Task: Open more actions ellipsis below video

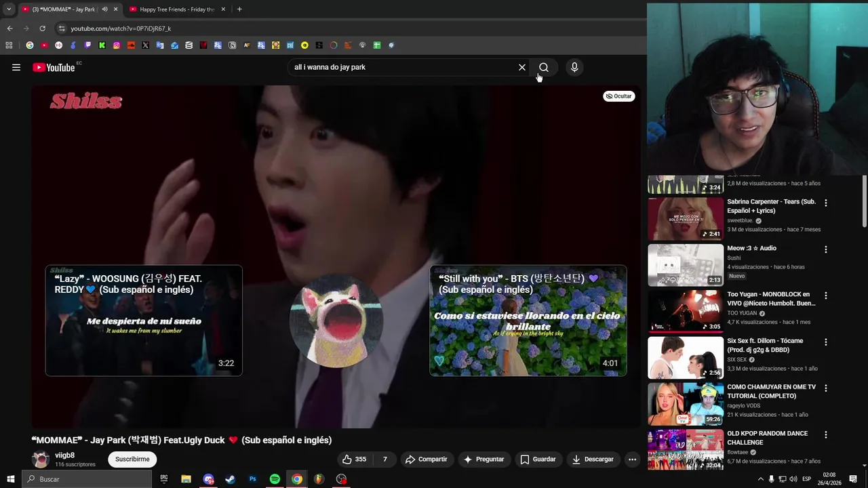Action: tap(632, 459)
